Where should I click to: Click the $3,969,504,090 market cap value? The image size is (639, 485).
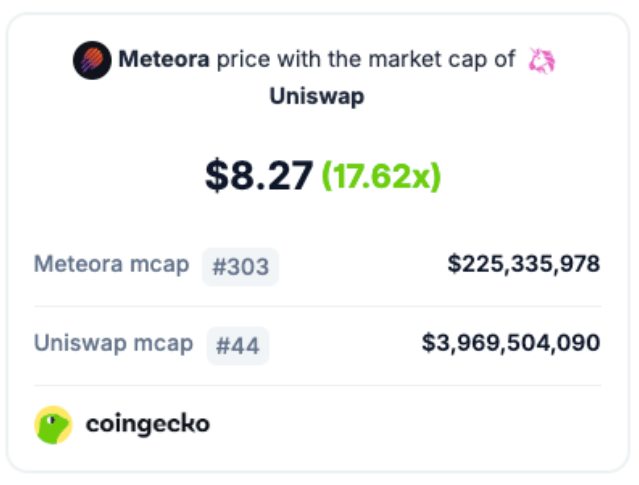coord(510,344)
